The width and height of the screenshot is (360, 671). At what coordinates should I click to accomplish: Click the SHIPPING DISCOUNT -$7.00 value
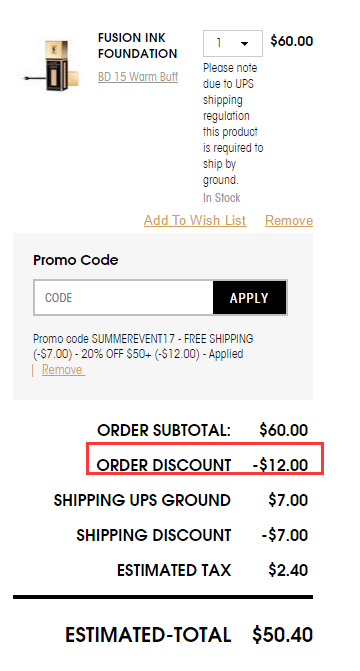click(285, 535)
